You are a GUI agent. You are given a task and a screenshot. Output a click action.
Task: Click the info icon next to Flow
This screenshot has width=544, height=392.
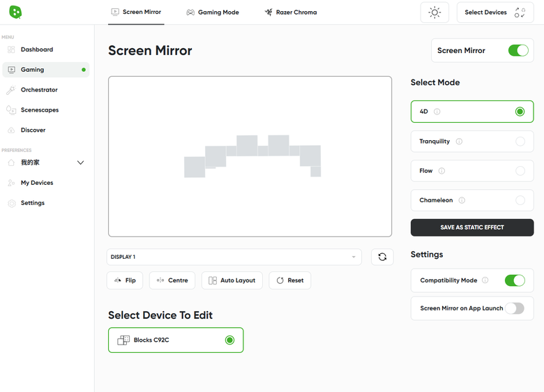tap(441, 171)
